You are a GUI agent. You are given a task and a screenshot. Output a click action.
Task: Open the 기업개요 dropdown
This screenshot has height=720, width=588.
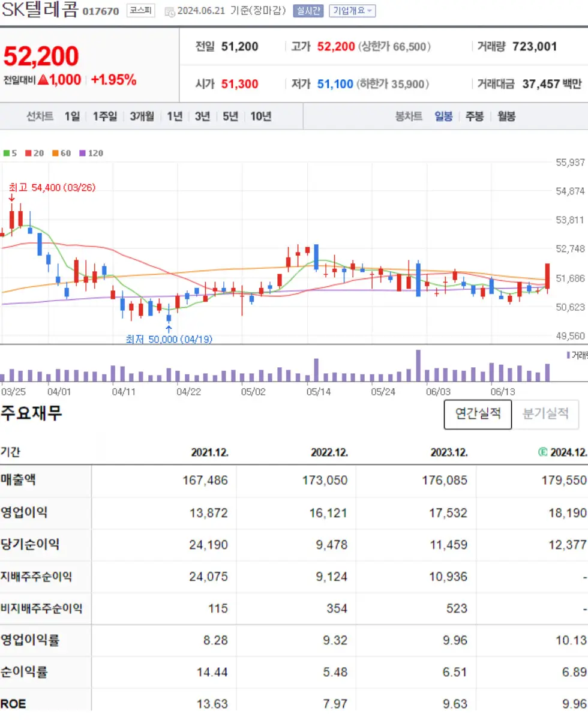[352, 11]
